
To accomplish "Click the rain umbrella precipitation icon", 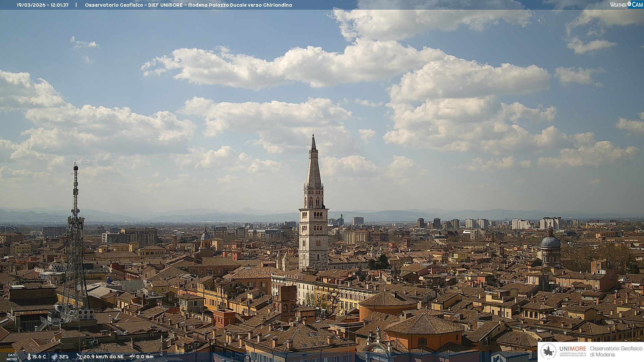I will (x=132, y=357).
